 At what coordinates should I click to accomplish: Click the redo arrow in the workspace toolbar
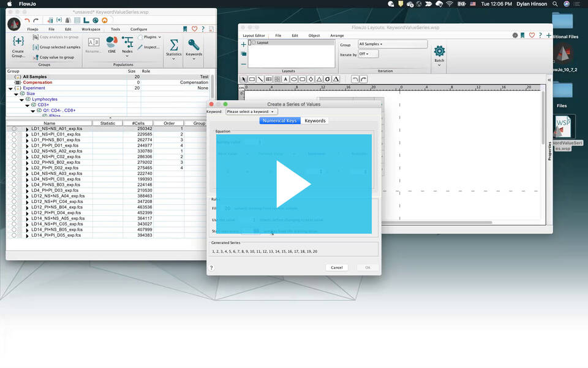coord(36,20)
